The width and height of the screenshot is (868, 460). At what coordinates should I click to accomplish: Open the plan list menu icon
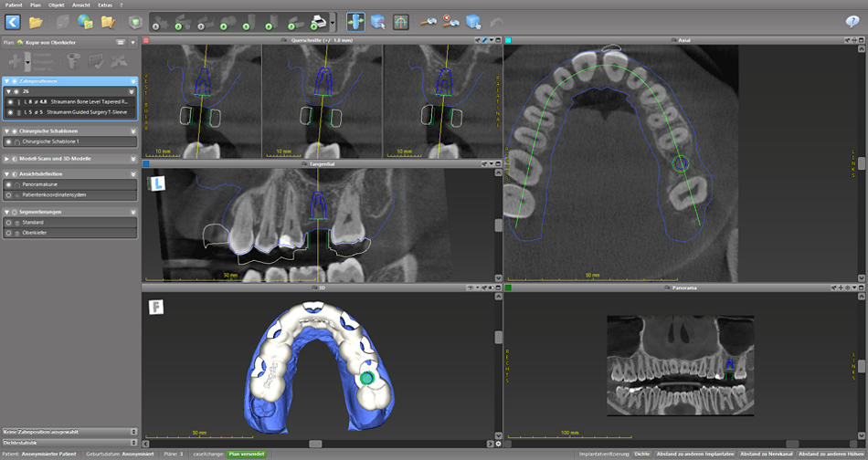[x=121, y=42]
